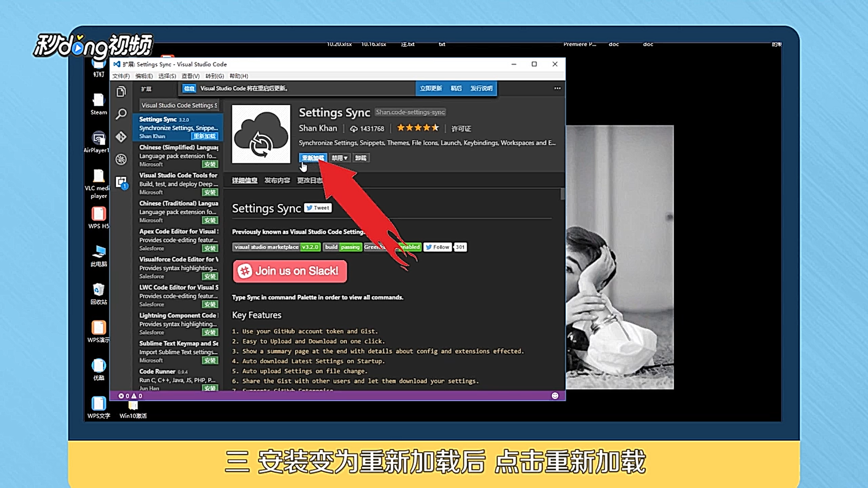This screenshot has height=488, width=868.
Task: Click the Tweet badge next to Settings Sync
Action: pyautogui.click(x=318, y=208)
